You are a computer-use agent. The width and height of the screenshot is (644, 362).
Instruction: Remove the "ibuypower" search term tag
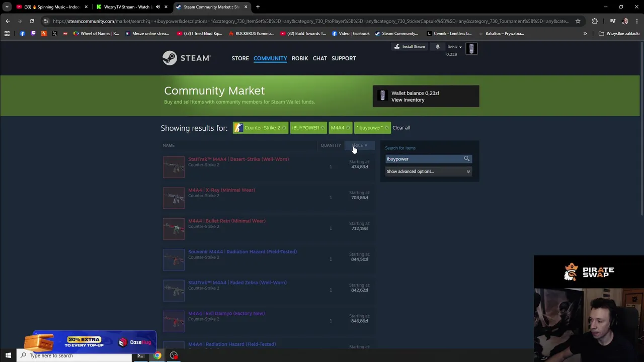click(x=386, y=128)
